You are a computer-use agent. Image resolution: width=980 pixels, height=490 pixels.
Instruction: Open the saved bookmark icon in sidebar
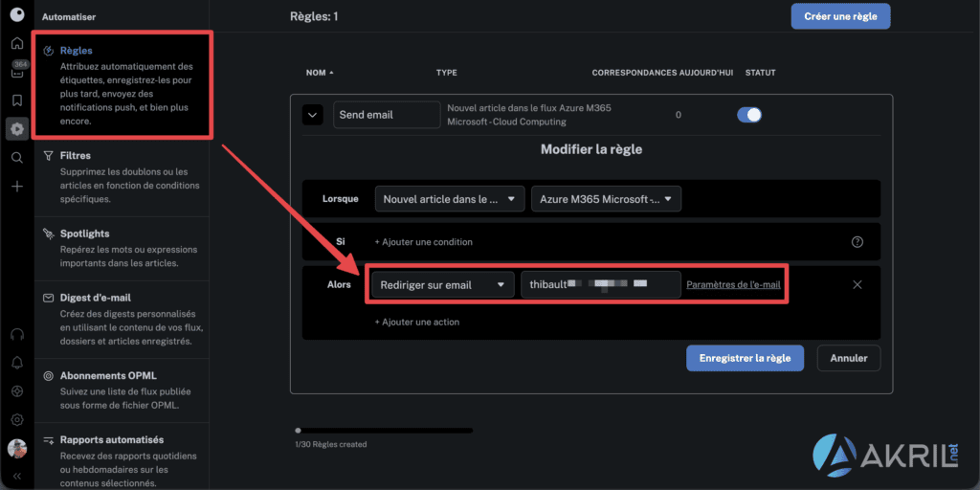(17, 100)
